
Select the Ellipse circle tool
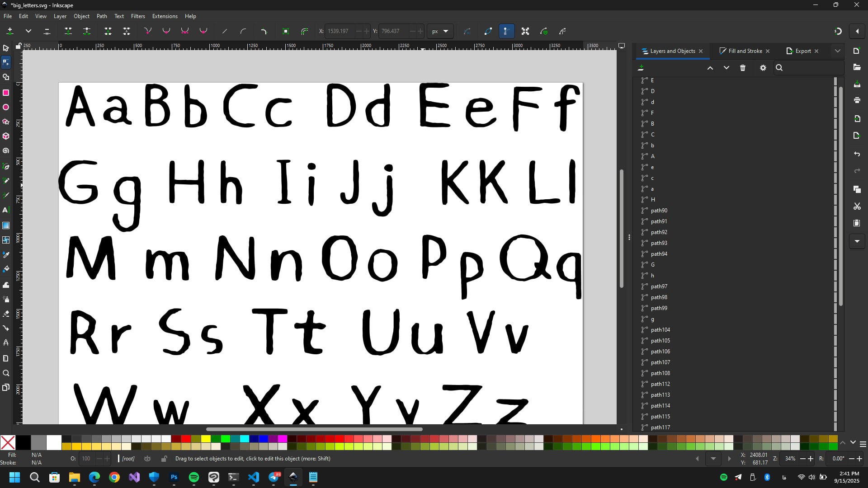pos(6,108)
